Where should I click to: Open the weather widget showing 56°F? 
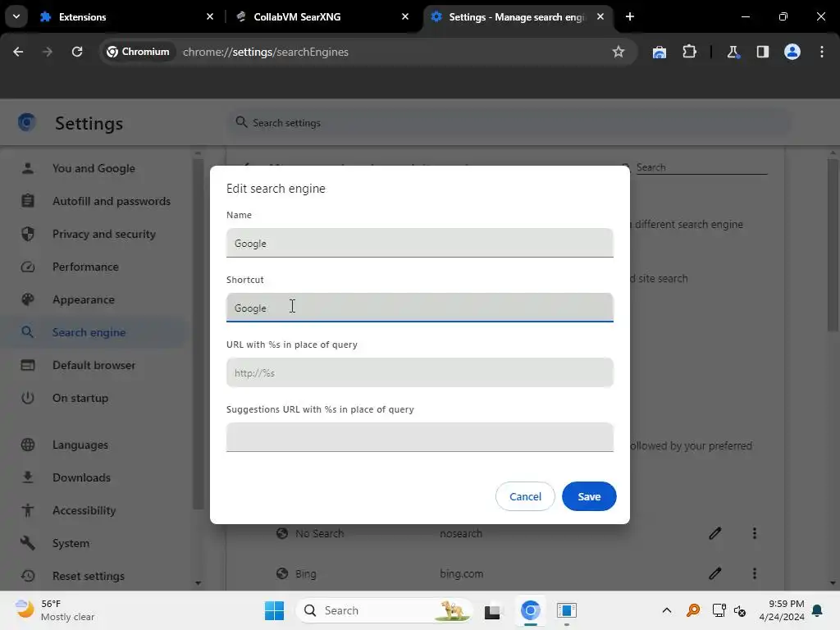tap(55, 610)
